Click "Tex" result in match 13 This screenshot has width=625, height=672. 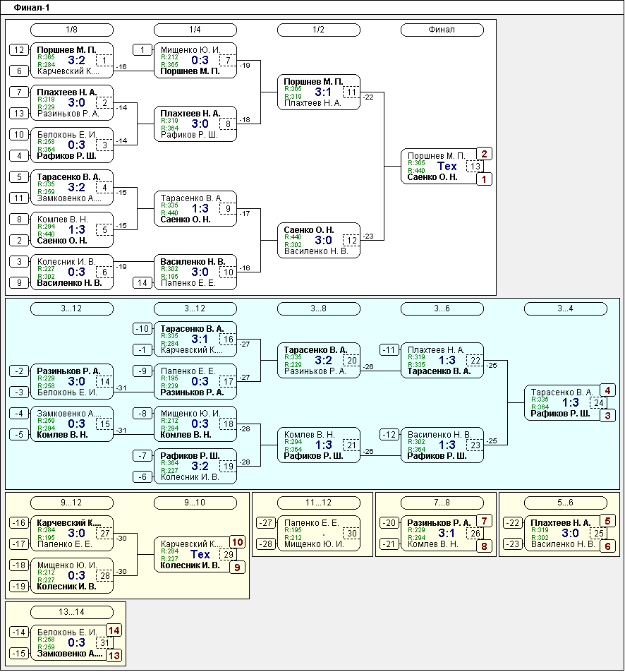(447, 167)
